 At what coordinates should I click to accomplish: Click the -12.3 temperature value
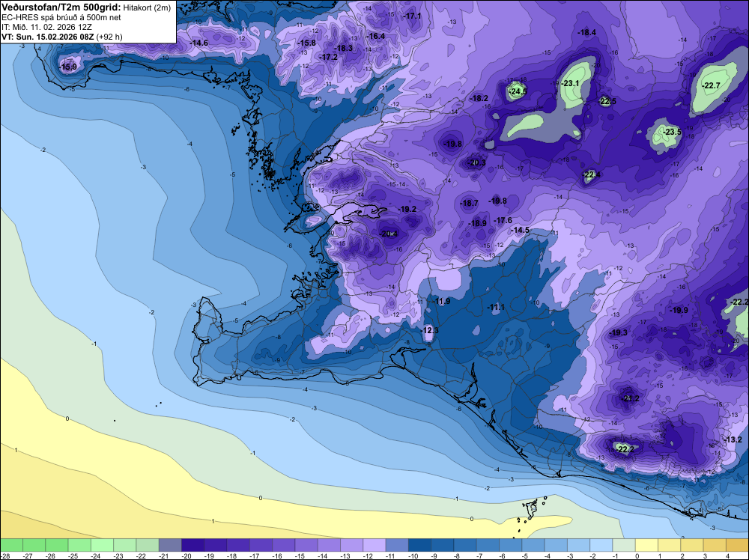[429, 330]
